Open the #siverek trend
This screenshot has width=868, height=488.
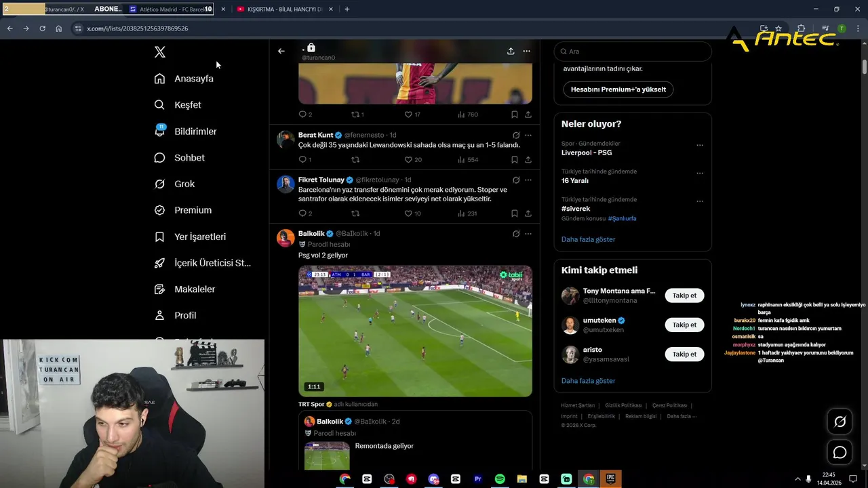tap(576, 209)
